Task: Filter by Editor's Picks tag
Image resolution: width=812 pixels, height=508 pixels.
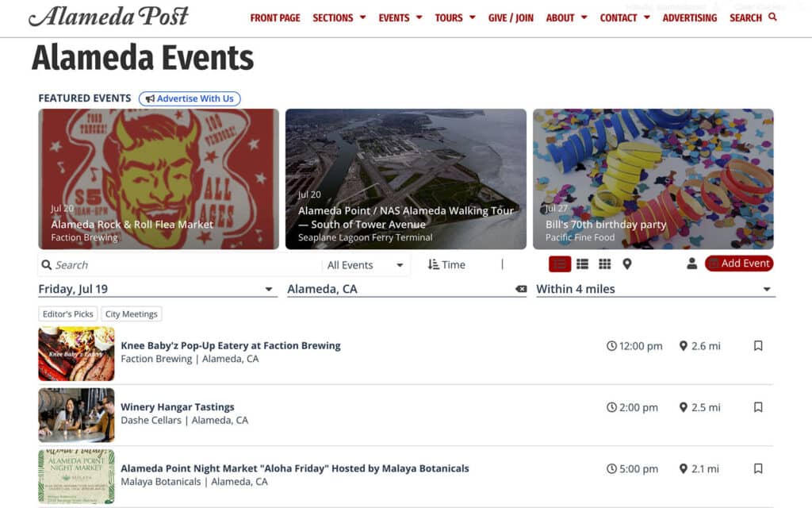Action: (68, 314)
